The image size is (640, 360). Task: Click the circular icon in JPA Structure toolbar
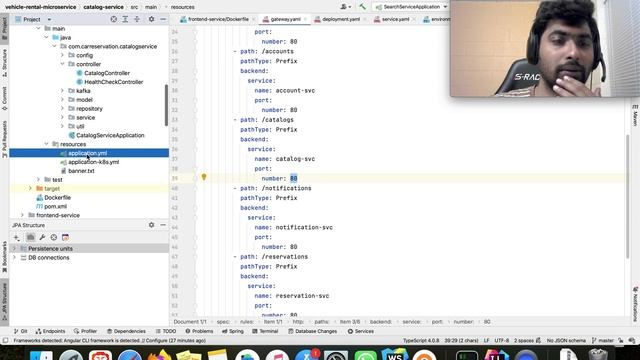[x=53, y=237]
